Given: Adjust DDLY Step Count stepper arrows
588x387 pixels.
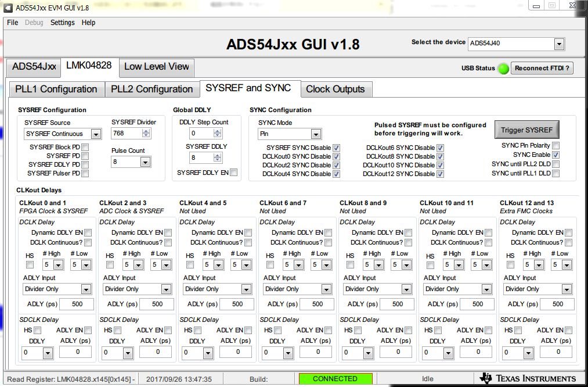Looking at the screenshot, I should pos(217,133).
